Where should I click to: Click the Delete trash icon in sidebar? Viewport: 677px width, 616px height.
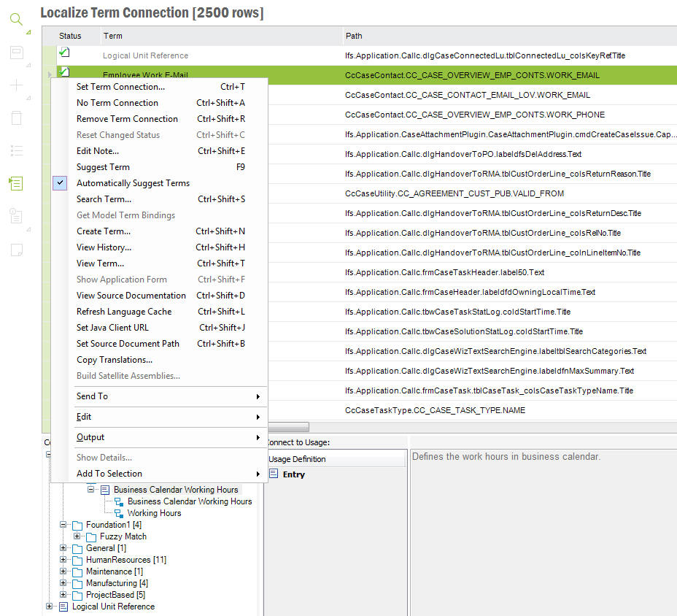click(16, 118)
